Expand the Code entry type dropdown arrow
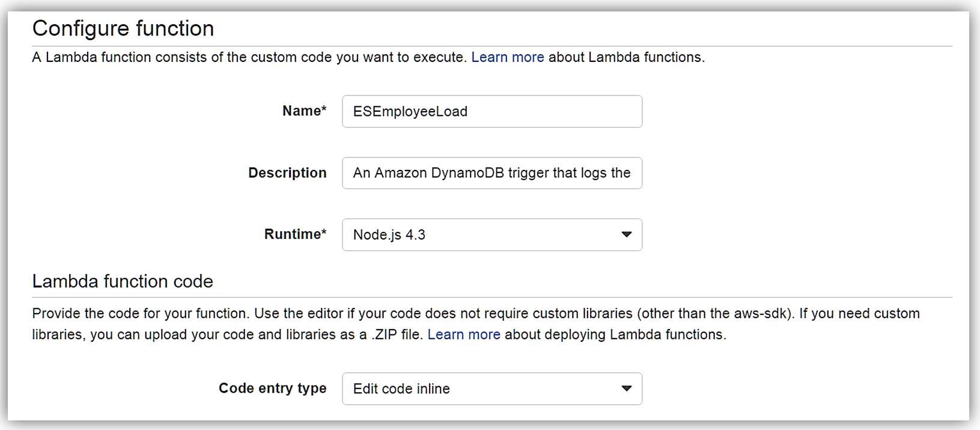 [x=626, y=389]
